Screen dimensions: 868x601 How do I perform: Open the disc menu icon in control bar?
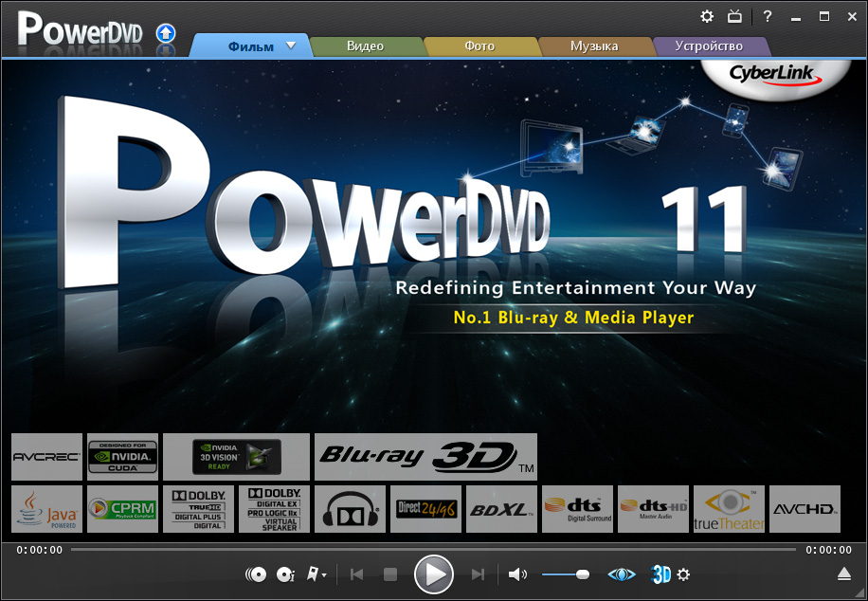point(256,574)
